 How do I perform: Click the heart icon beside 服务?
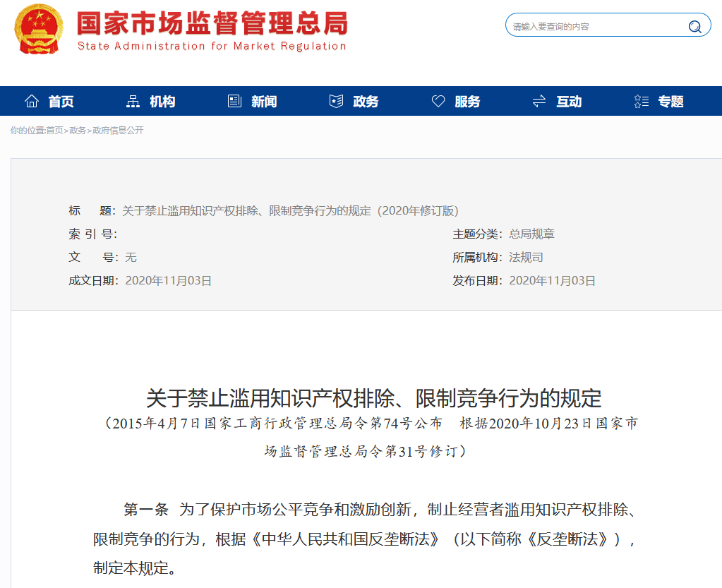click(438, 102)
